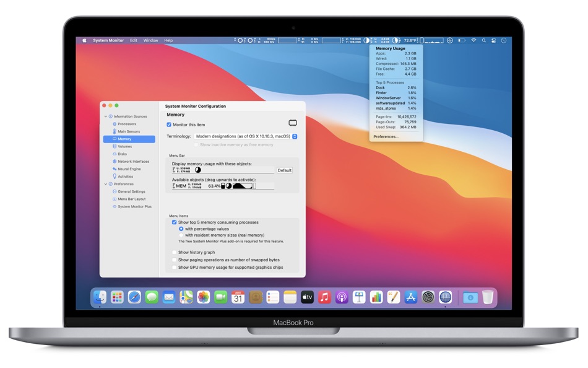Toggle Show top 5 memory consuming processes

174,222
